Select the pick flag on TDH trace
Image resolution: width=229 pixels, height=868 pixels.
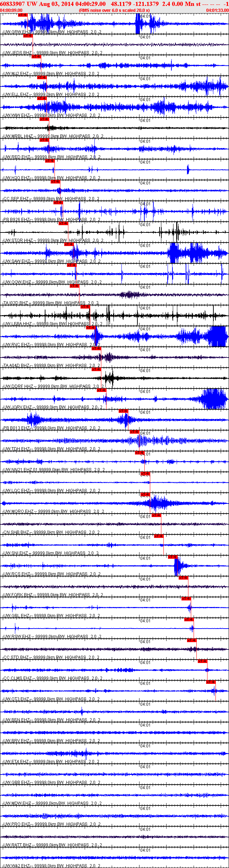[134, 432]
